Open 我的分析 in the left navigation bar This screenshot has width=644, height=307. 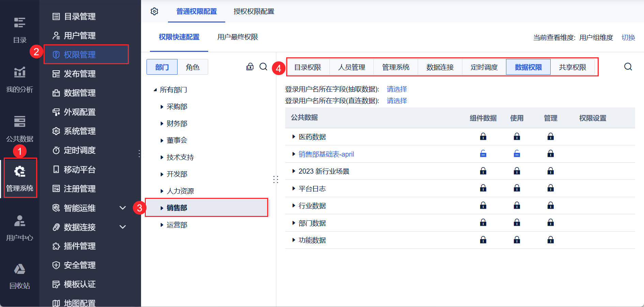(20, 79)
